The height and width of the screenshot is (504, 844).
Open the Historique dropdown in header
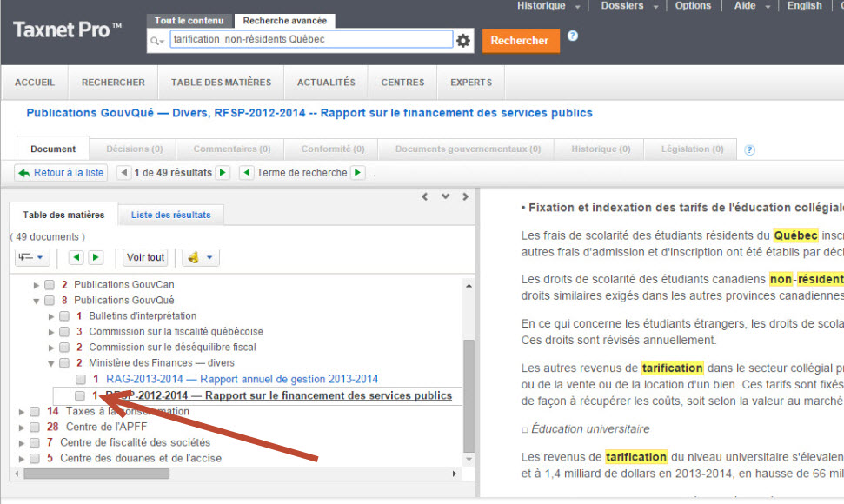pos(548,6)
